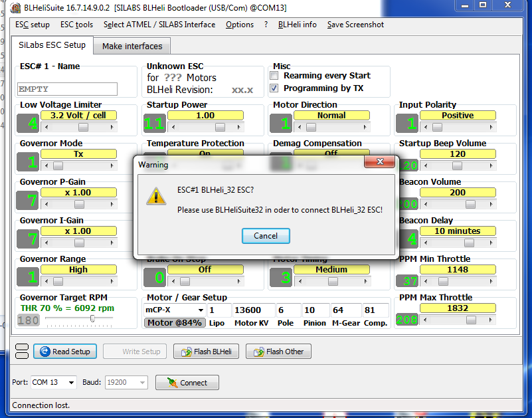Open the ESC tools menu
The image size is (532, 418).
click(76, 25)
